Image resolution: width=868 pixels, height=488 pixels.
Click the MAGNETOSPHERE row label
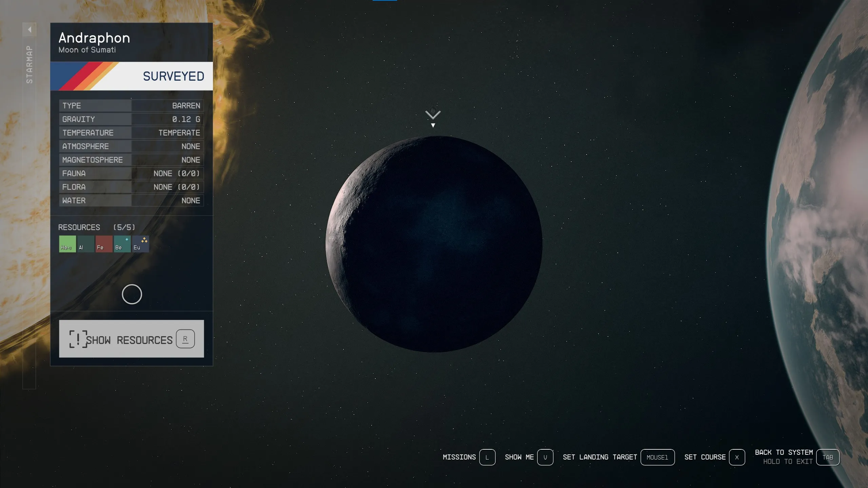click(93, 160)
